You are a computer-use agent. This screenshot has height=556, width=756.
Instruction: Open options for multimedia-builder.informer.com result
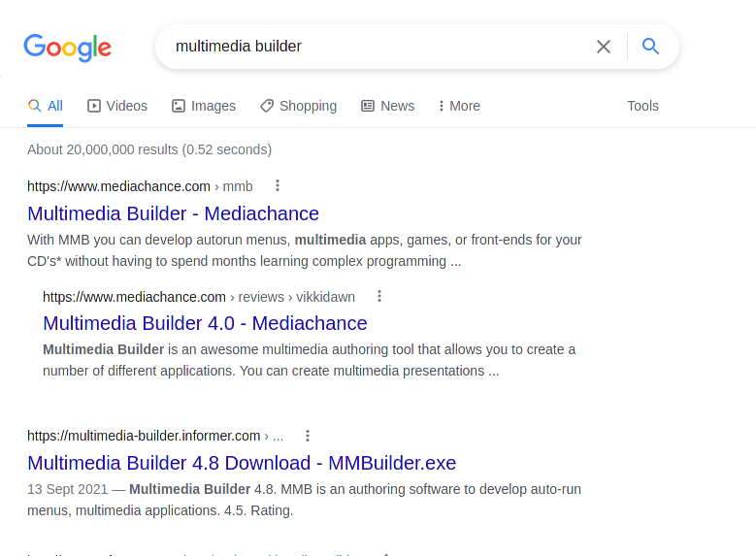click(307, 436)
